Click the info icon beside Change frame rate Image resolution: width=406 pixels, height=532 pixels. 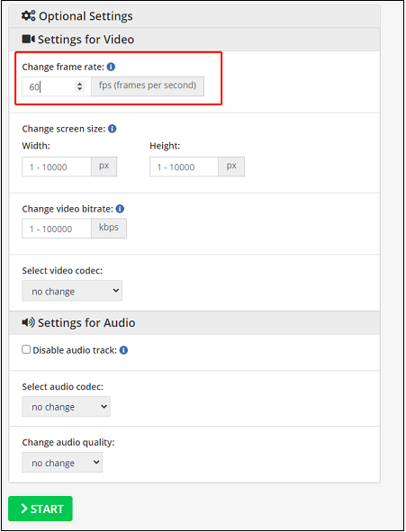tap(111, 67)
